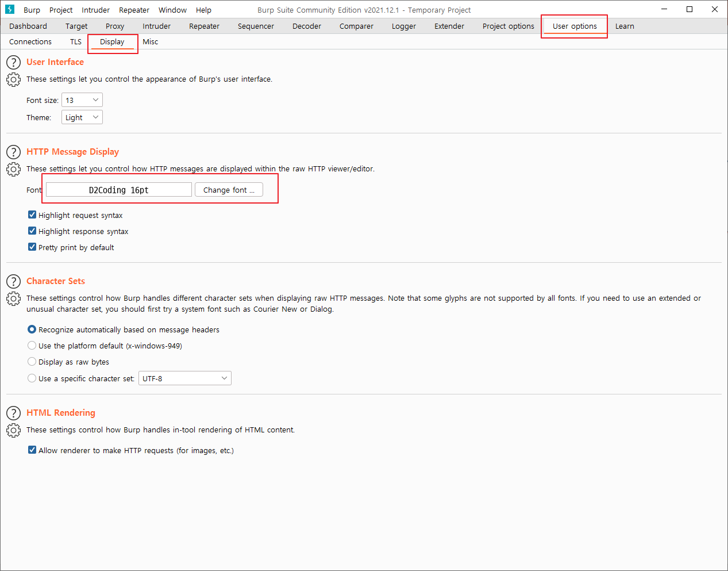
Task: Click the D2Coding 16pt font field
Action: click(119, 190)
